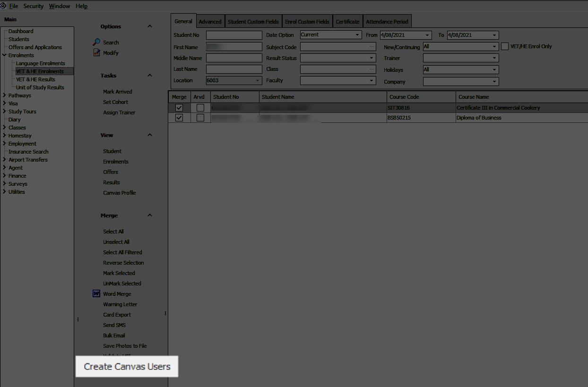Open Class lookup ellipsis button
The width and height of the screenshot is (588, 387).
coord(372,69)
